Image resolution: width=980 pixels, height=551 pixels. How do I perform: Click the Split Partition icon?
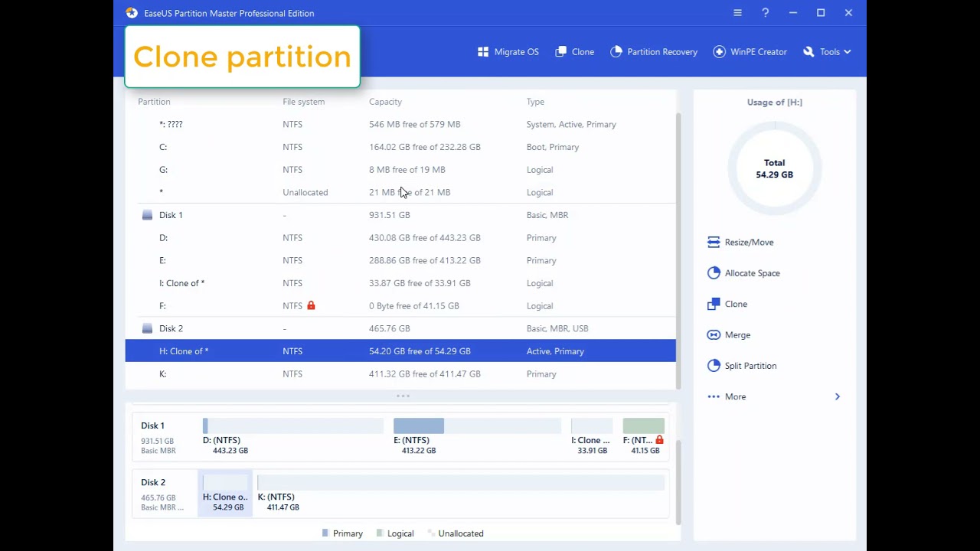(714, 366)
